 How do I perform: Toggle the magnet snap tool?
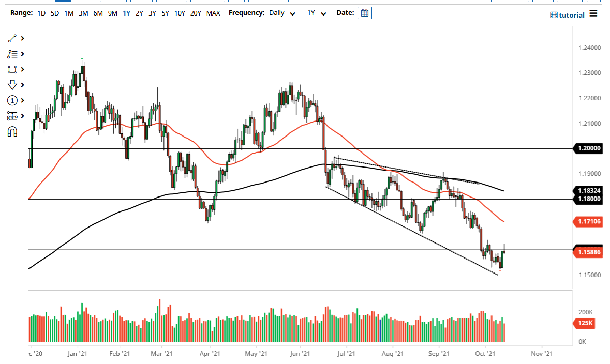(12, 131)
